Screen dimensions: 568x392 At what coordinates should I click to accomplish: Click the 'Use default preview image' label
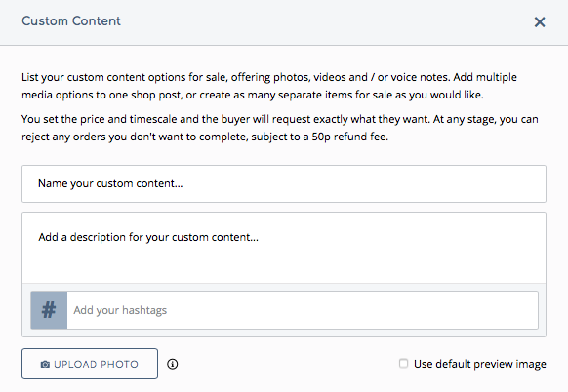click(480, 364)
